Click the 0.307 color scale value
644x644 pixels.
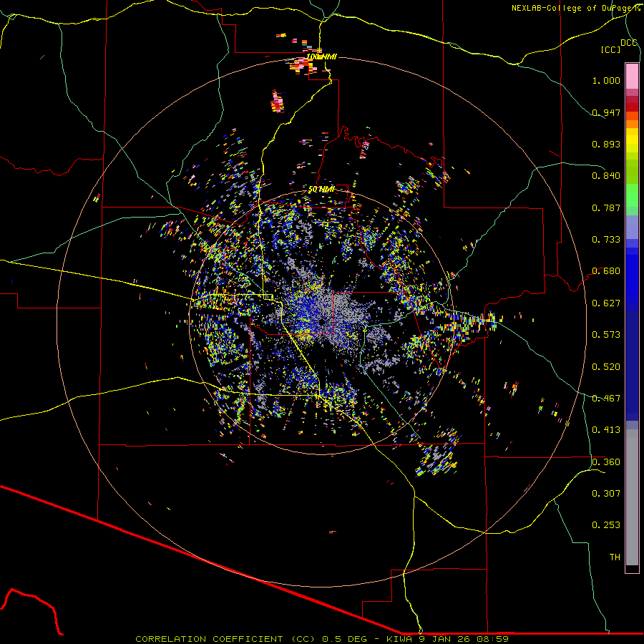coord(606,493)
